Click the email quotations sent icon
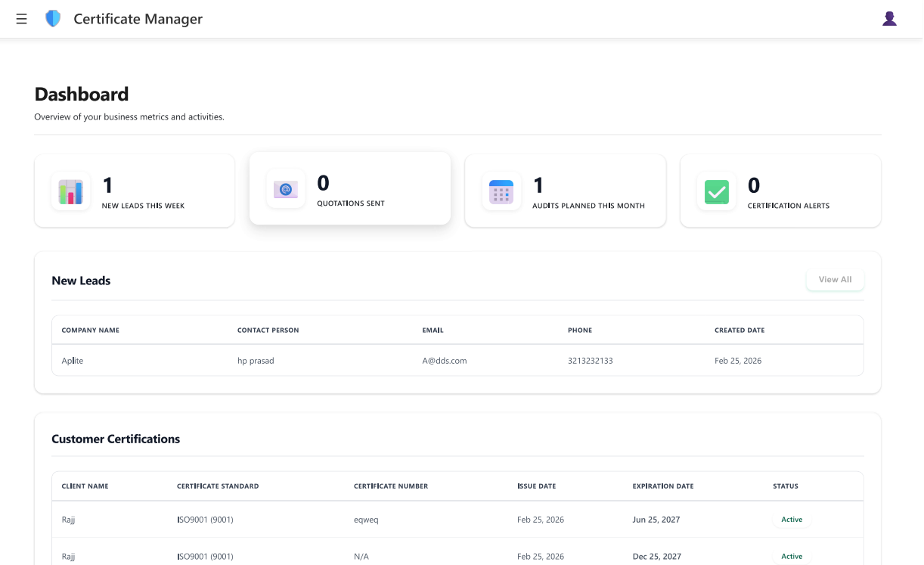924x565 pixels. (286, 189)
